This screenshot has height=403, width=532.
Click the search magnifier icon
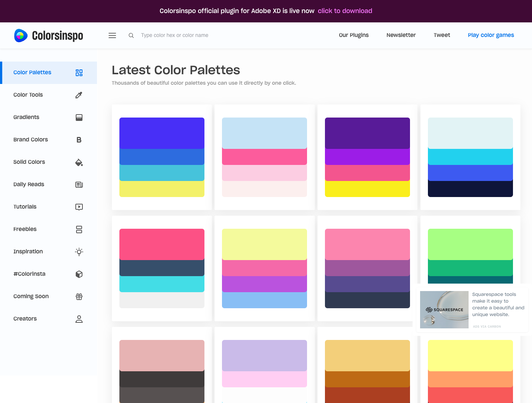coord(131,35)
